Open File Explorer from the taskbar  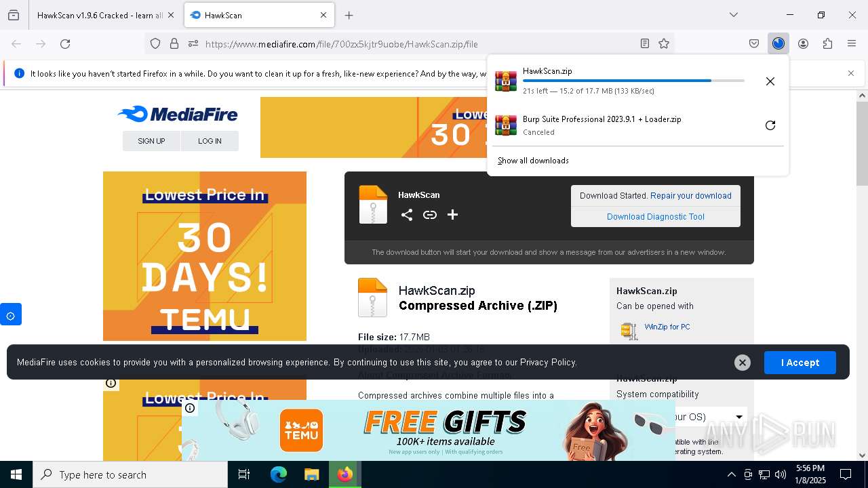pyautogui.click(x=311, y=474)
